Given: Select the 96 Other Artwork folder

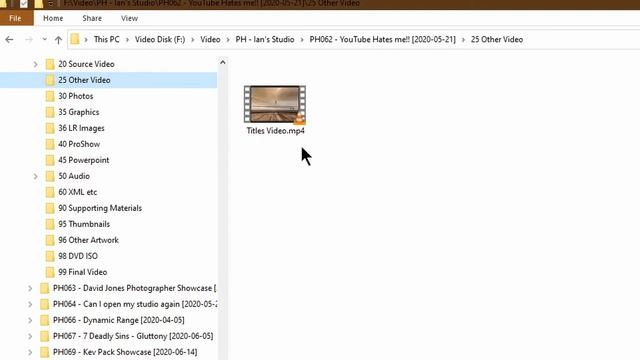Looking at the screenshot, I should coord(88,240).
